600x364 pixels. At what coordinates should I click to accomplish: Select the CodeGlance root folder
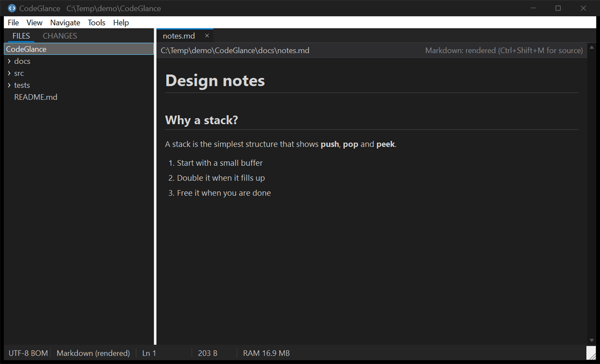(79, 49)
